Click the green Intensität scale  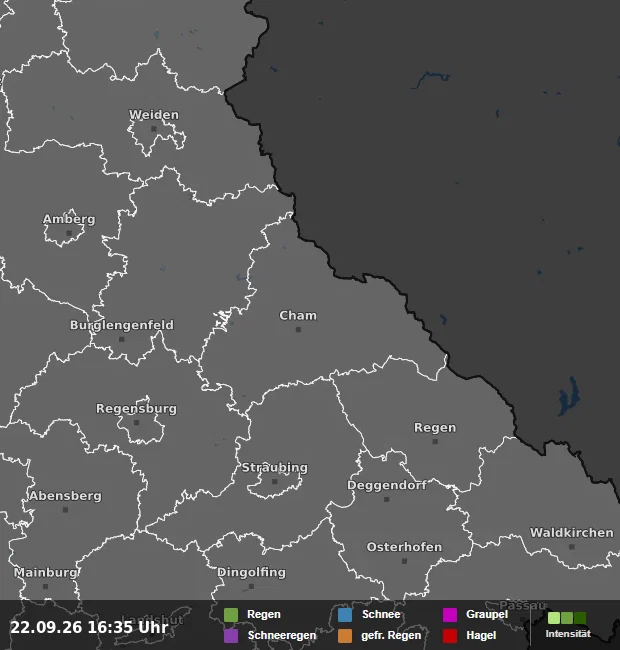(x=567, y=618)
